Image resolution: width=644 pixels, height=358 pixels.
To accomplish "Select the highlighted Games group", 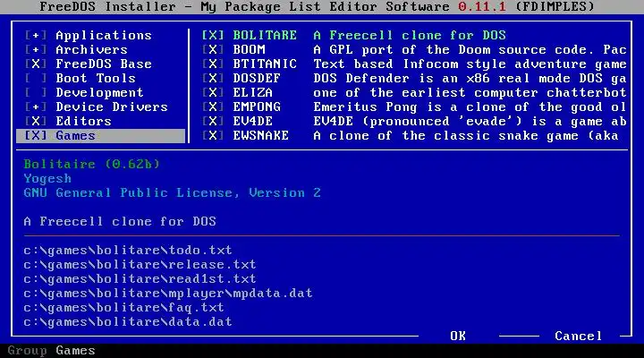I will point(100,136).
